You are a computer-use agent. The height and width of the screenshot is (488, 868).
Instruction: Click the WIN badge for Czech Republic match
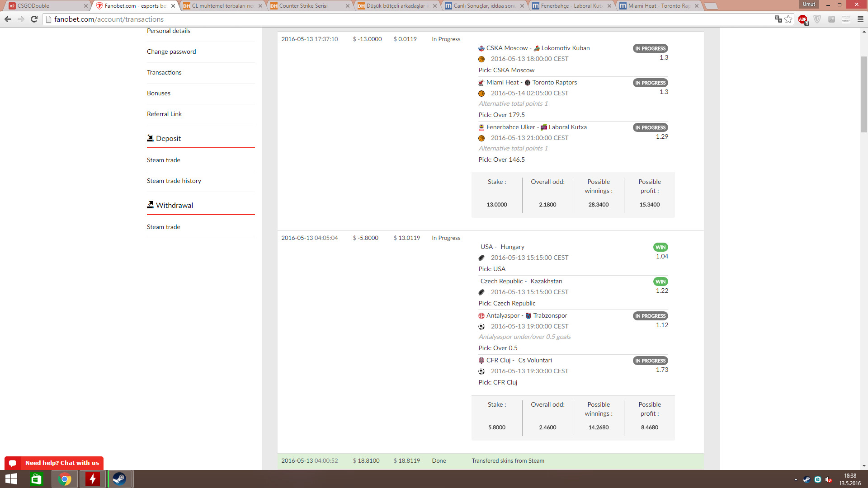(x=660, y=282)
